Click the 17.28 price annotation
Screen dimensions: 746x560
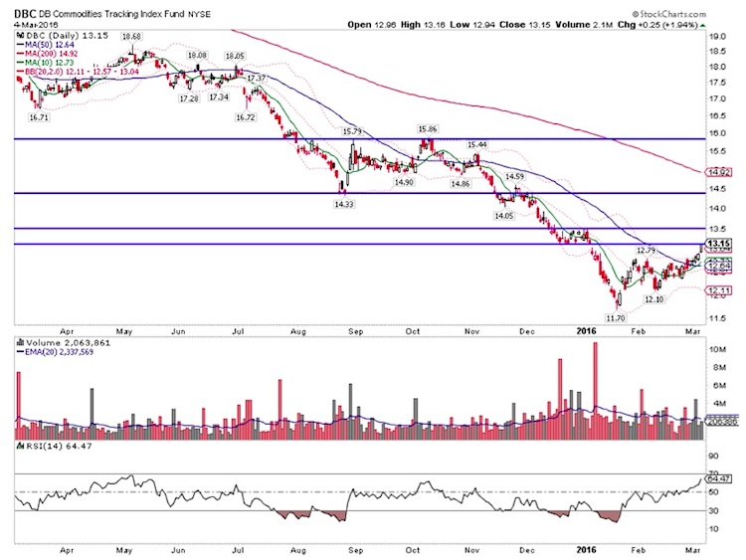pos(189,98)
